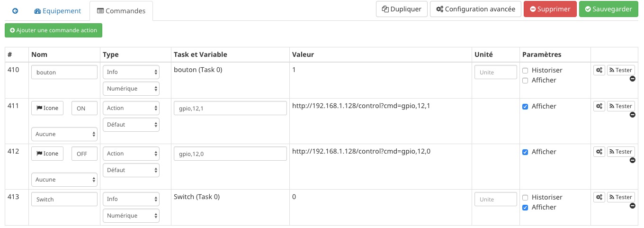Screen dimensions: 644x228
Task: Remove the bouton command with minus icon
Action: pyautogui.click(x=632, y=79)
